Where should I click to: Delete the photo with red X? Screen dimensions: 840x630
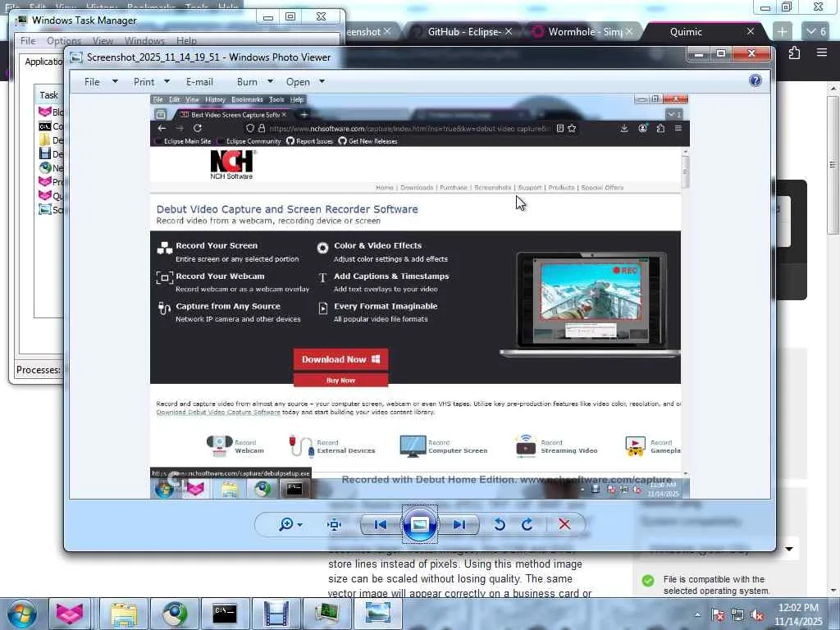(564, 524)
